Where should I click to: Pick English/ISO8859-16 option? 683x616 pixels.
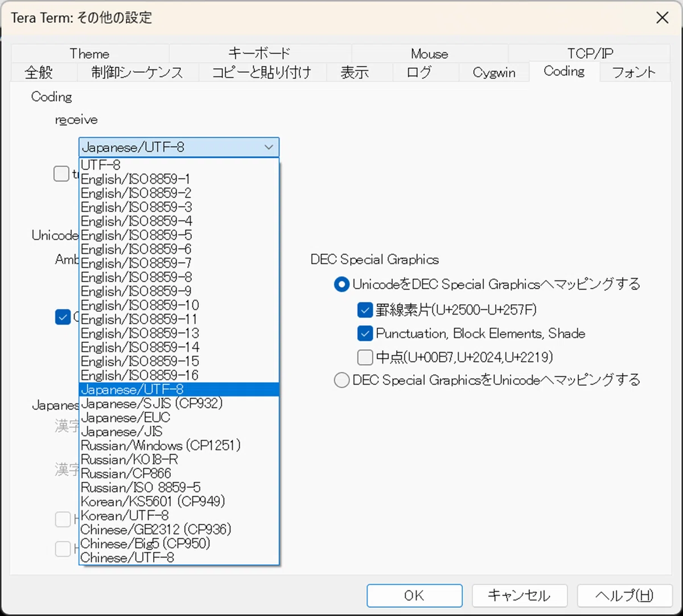pyautogui.click(x=179, y=375)
